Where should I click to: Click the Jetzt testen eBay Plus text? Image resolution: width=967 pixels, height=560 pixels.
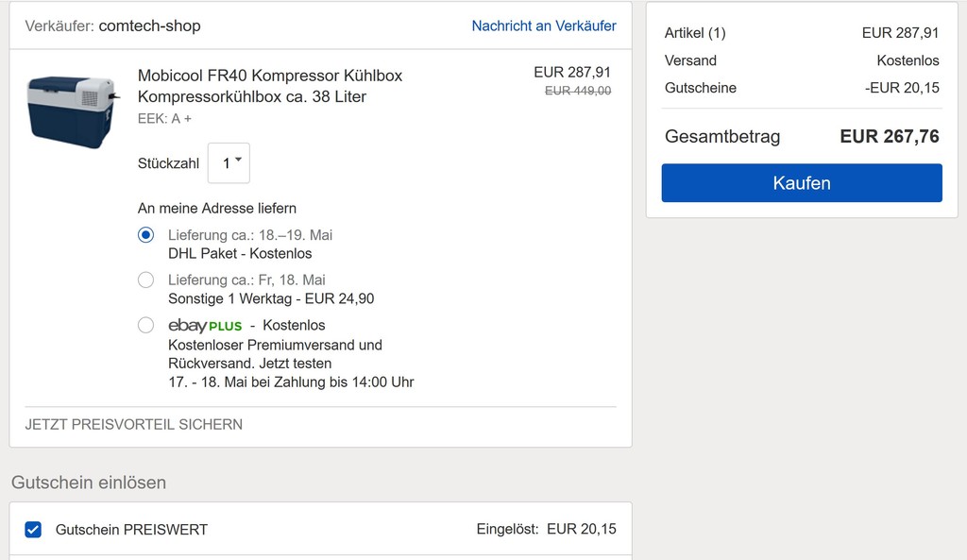(x=296, y=364)
